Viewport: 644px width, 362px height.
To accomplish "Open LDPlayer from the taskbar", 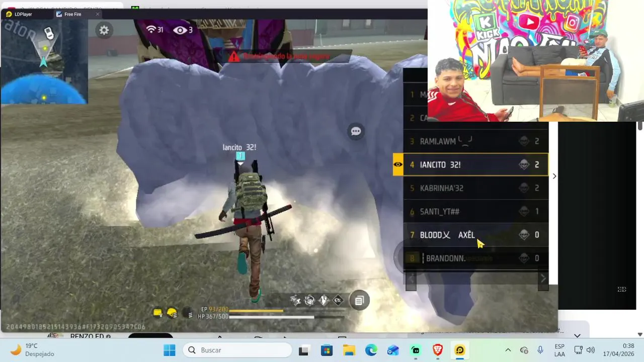I will coord(460,350).
